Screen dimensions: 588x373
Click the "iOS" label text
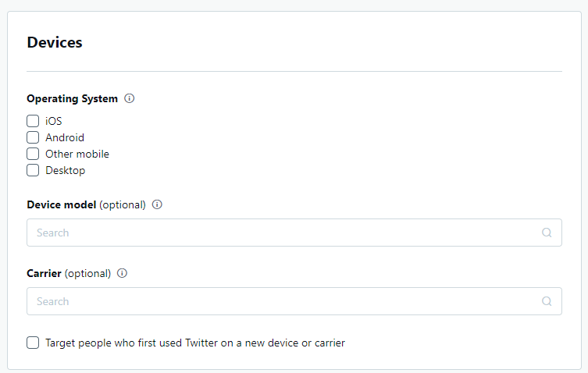(x=54, y=121)
